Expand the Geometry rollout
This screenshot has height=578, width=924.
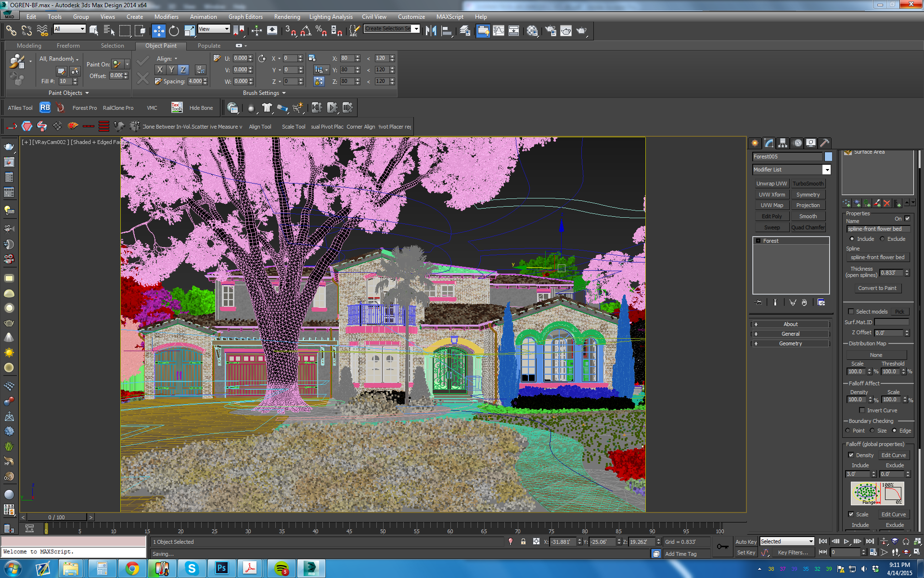click(x=790, y=343)
